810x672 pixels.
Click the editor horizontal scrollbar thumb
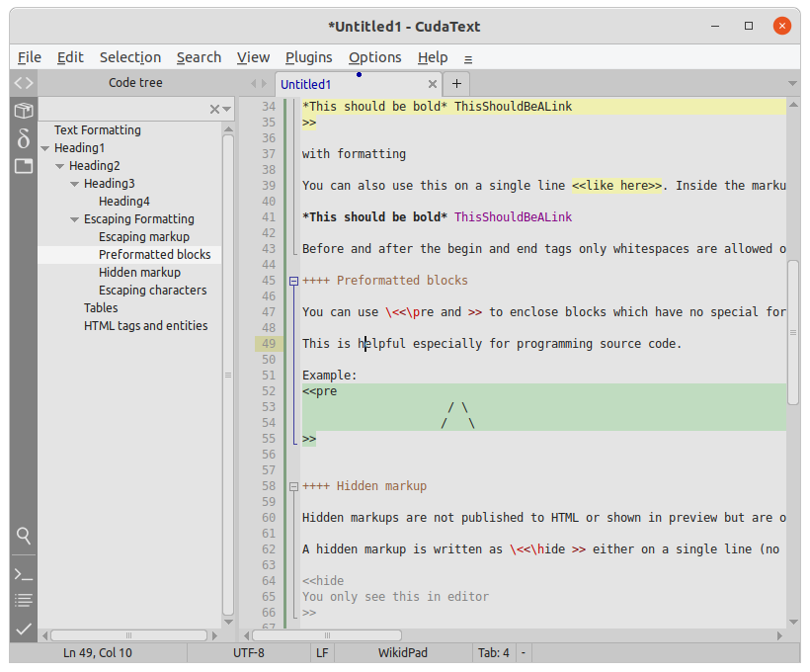pos(326,635)
